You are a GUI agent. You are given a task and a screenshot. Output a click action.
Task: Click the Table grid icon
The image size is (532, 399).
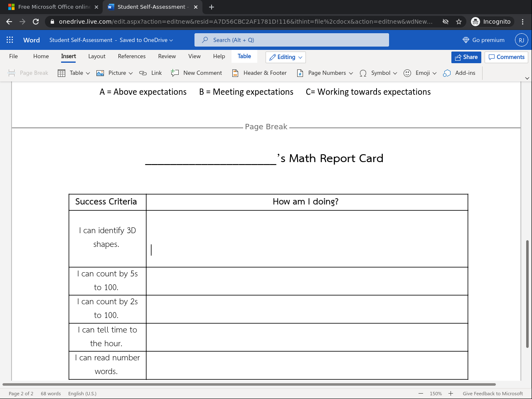click(62, 73)
